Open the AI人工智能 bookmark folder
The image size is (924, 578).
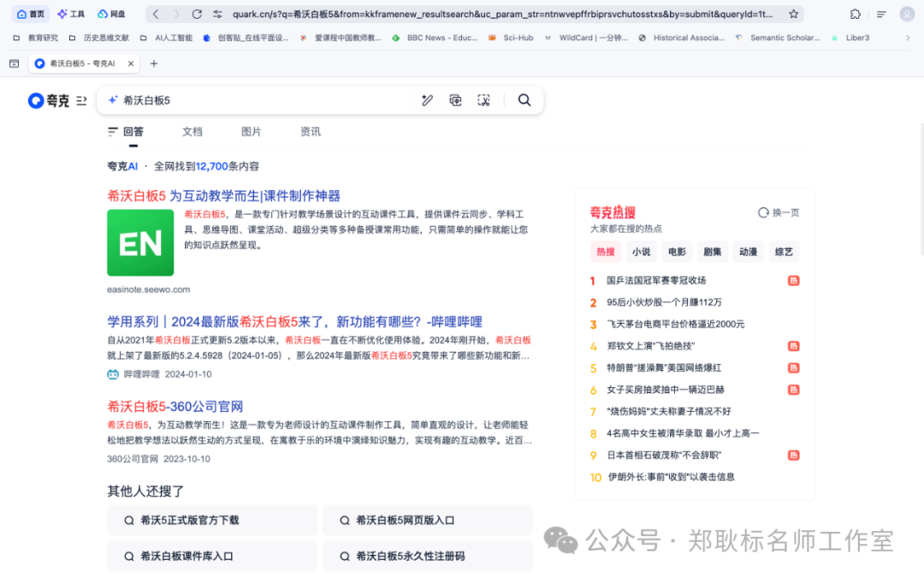tap(167, 38)
